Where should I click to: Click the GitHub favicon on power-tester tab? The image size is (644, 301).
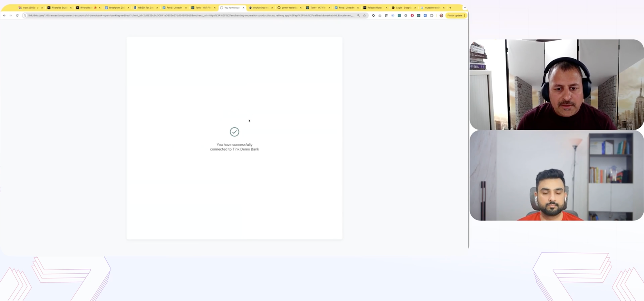point(279,8)
